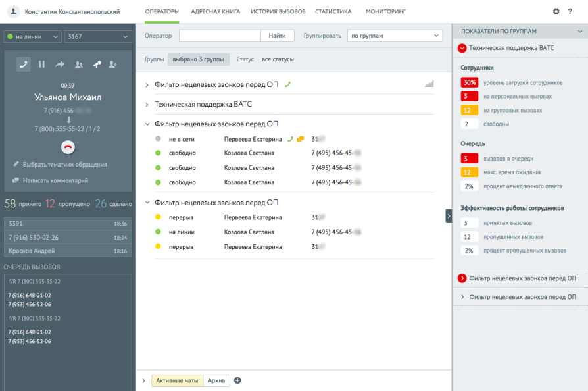Click the 58 принято counter
The image size is (588, 391).
(23, 204)
